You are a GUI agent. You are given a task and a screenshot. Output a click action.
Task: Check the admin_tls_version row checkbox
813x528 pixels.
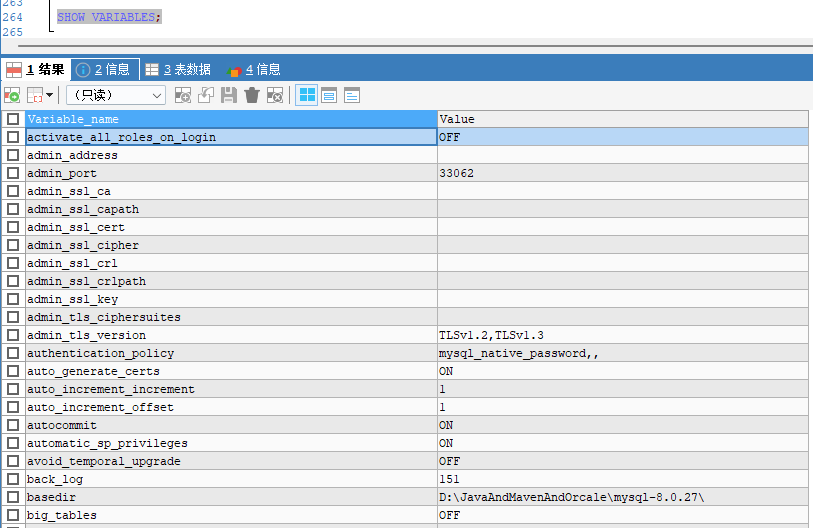click(13, 335)
